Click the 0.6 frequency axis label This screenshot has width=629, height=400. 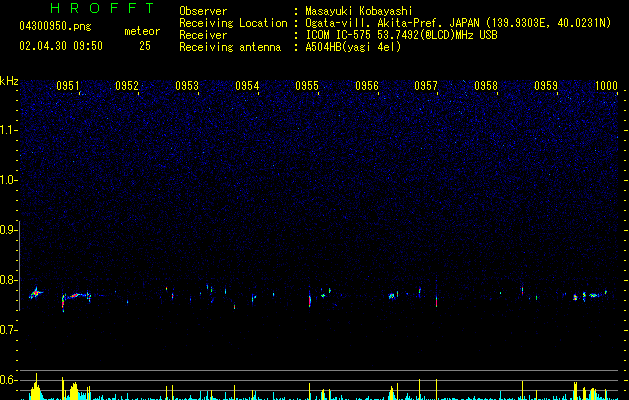[x=9, y=380]
